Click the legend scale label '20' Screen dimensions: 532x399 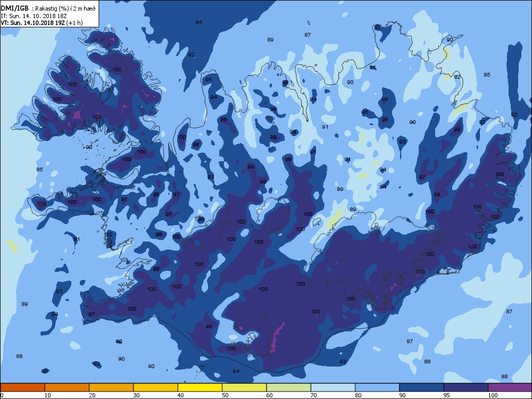tap(92, 395)
